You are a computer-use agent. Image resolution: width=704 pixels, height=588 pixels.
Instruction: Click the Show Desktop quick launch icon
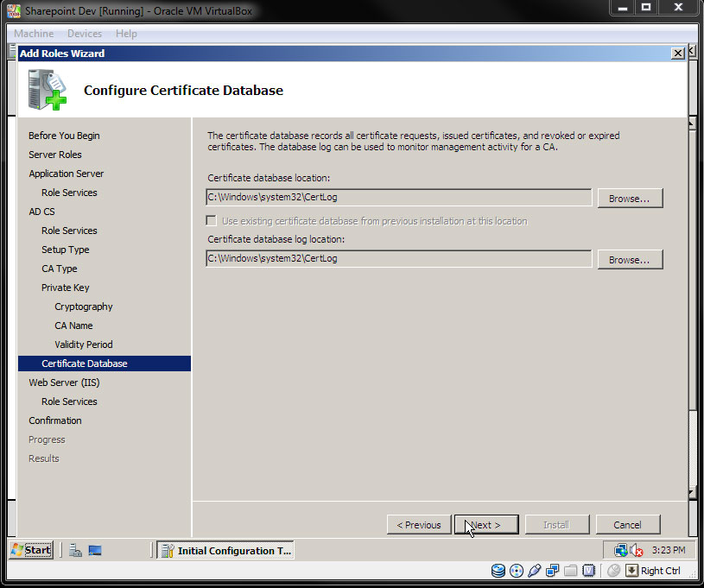pyautogui.click(x=95, y=550)
